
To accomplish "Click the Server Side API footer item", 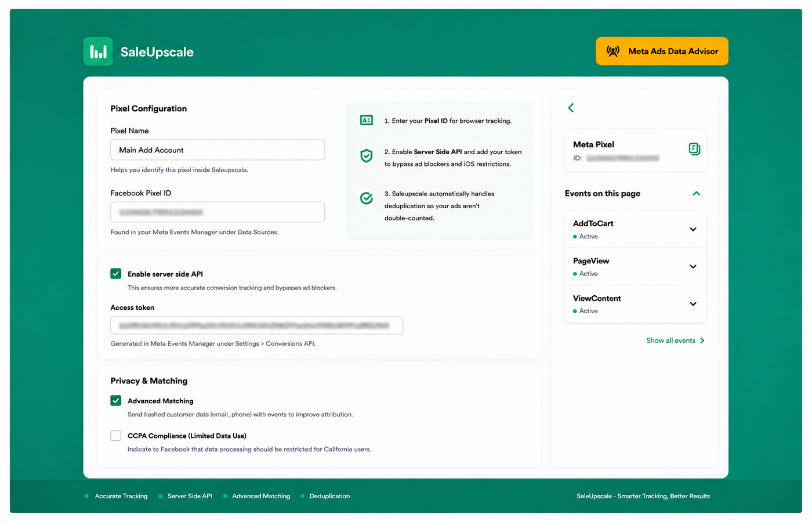I will point(190,496).
